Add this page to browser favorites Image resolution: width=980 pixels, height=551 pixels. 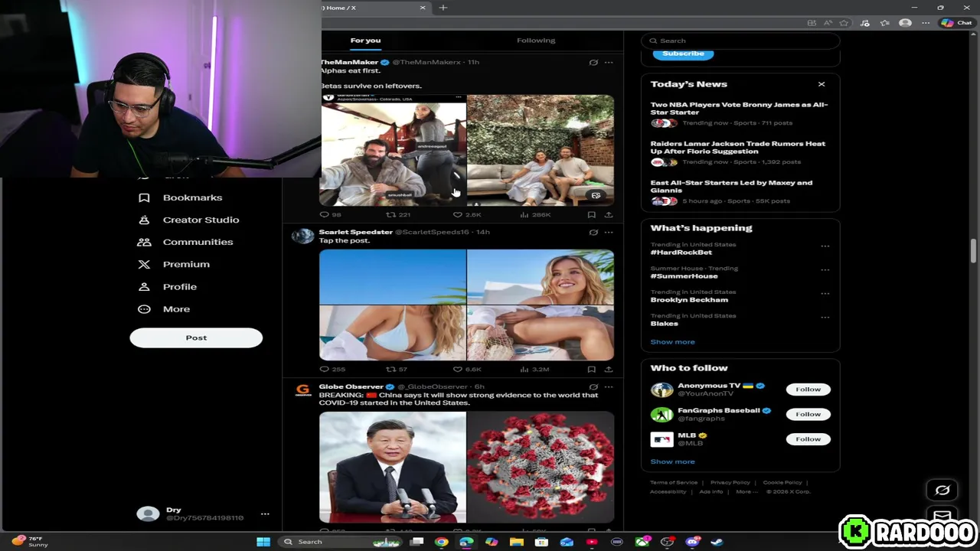(844, 23)
